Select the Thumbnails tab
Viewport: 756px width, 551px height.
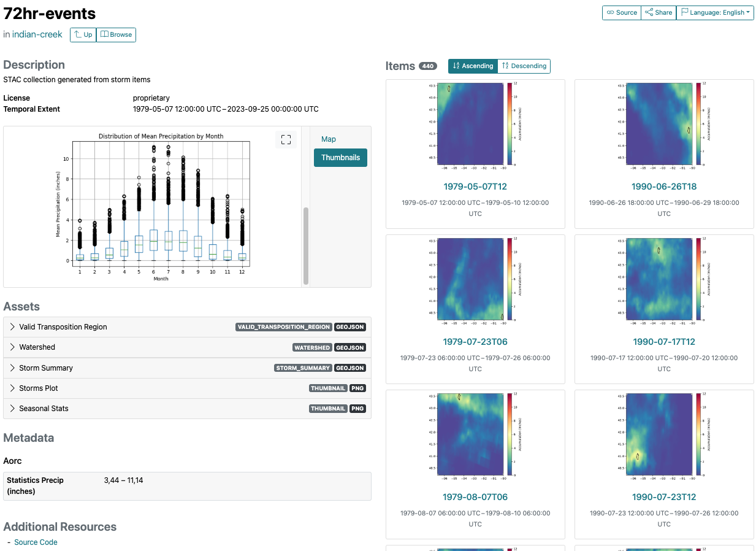coord(340,158)
